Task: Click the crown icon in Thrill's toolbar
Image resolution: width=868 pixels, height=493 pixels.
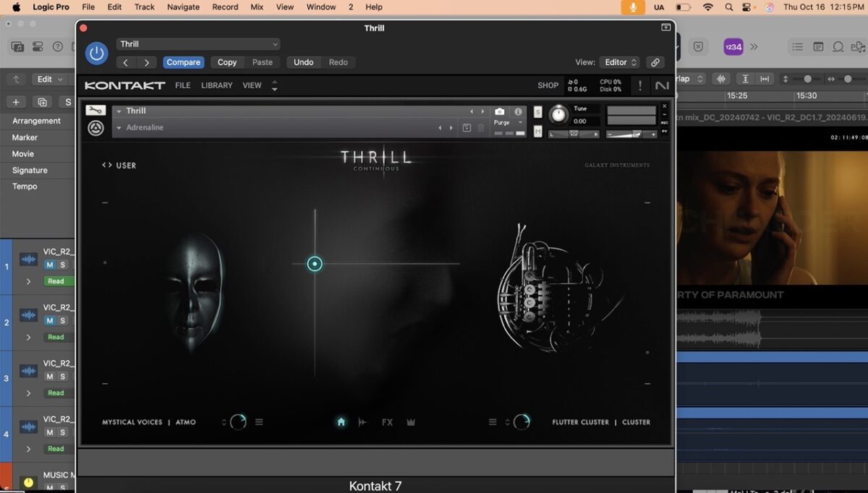Action: pyautogui.click(x=411, y=422)
